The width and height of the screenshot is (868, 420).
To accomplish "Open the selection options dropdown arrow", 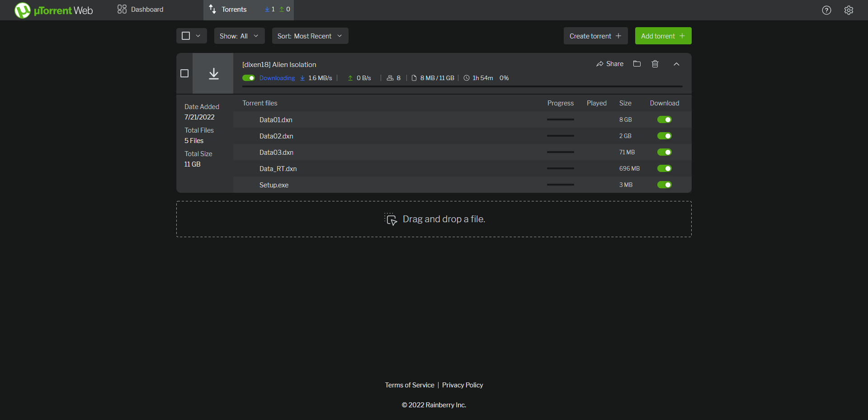I will click(x=198, y=36).
